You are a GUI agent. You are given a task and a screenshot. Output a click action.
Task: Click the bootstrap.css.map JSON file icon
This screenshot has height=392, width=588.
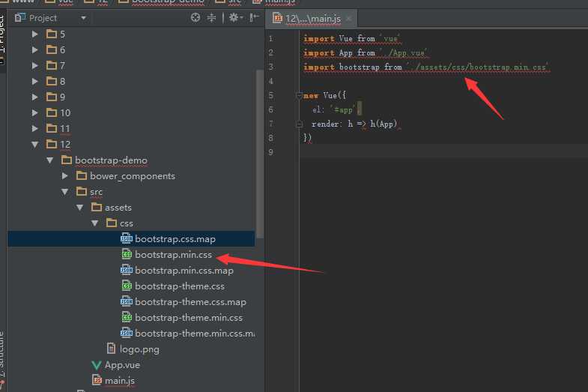tap(127, 238)
